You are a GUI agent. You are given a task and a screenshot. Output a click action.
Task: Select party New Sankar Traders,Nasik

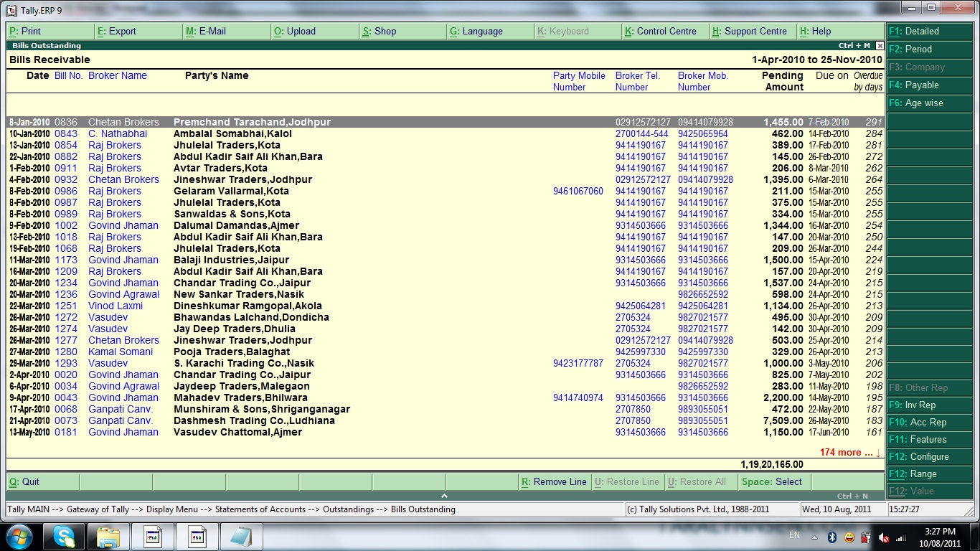[239, 294]
